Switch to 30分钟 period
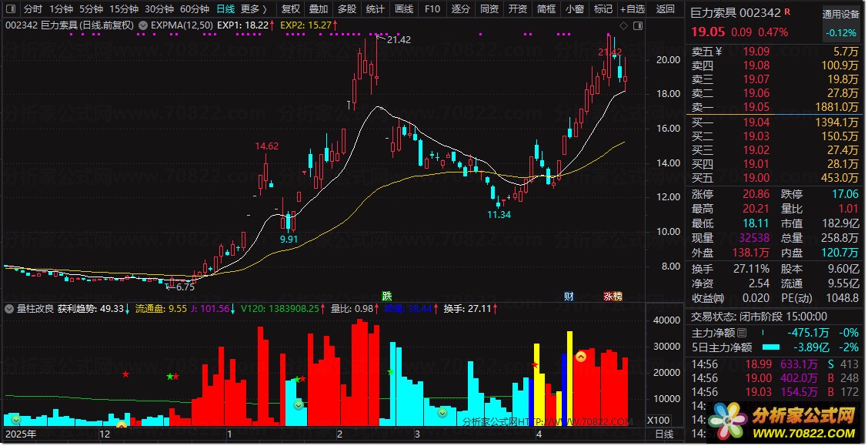This screenshot has width=868, height=446. pyautogui.click(x=159, y=9)
